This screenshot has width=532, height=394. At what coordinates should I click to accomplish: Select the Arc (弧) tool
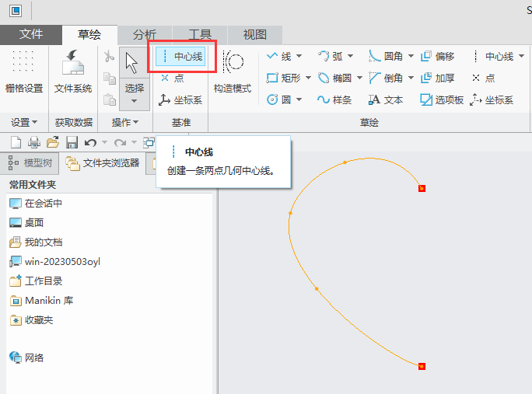pos(330,56)
